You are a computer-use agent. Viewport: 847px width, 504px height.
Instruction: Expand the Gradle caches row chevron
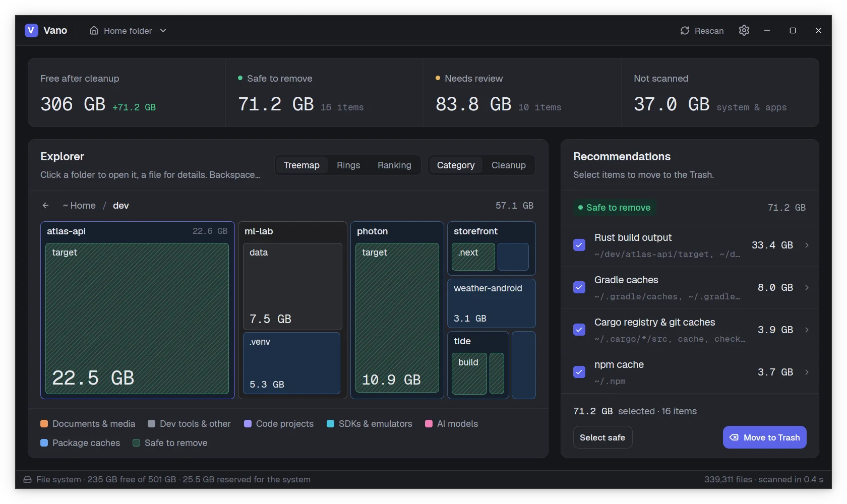pyautogui.click(x=807, y=287)
